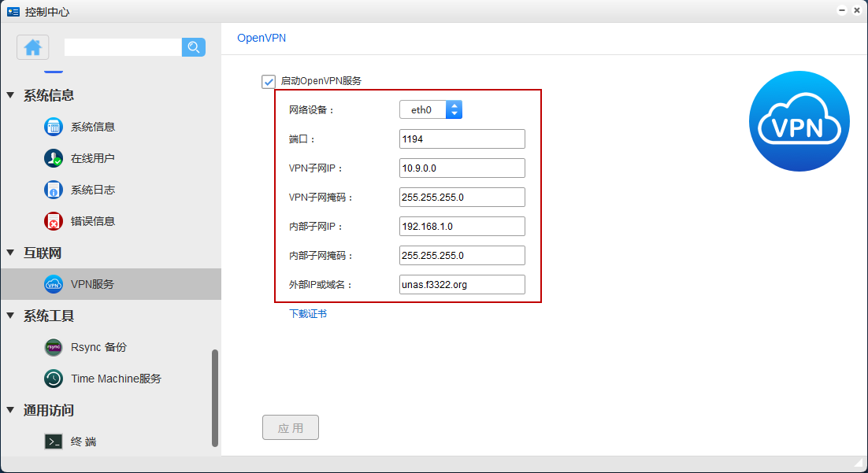868x473 pixels.
Task: Select the 错误信息 menu label
Action: pos(93,221)
